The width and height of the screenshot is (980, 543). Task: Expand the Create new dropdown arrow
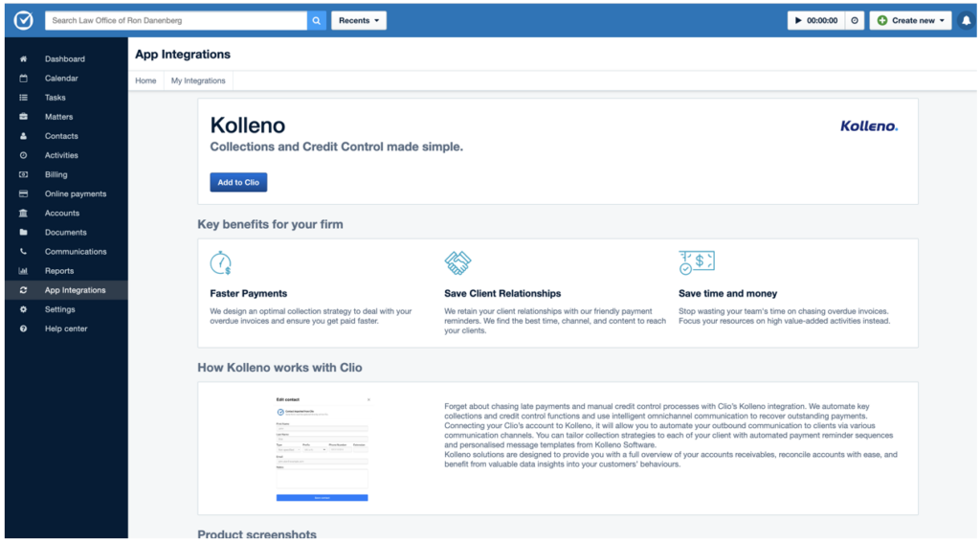[x=942, y=21]
